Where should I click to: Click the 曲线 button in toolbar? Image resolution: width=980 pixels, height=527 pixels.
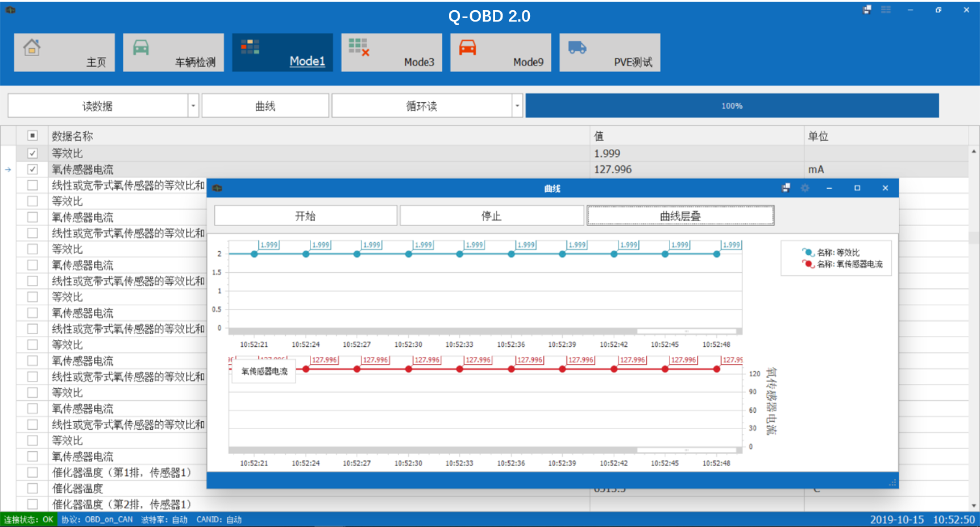click(x=265, y=106)
